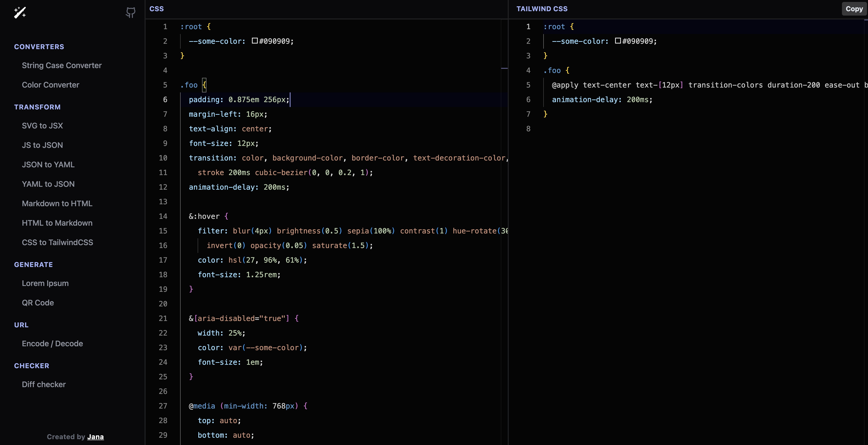Click the #090909 swatch in Tailwind output
The image size is (868, 445).
click(x=618, y=41)
